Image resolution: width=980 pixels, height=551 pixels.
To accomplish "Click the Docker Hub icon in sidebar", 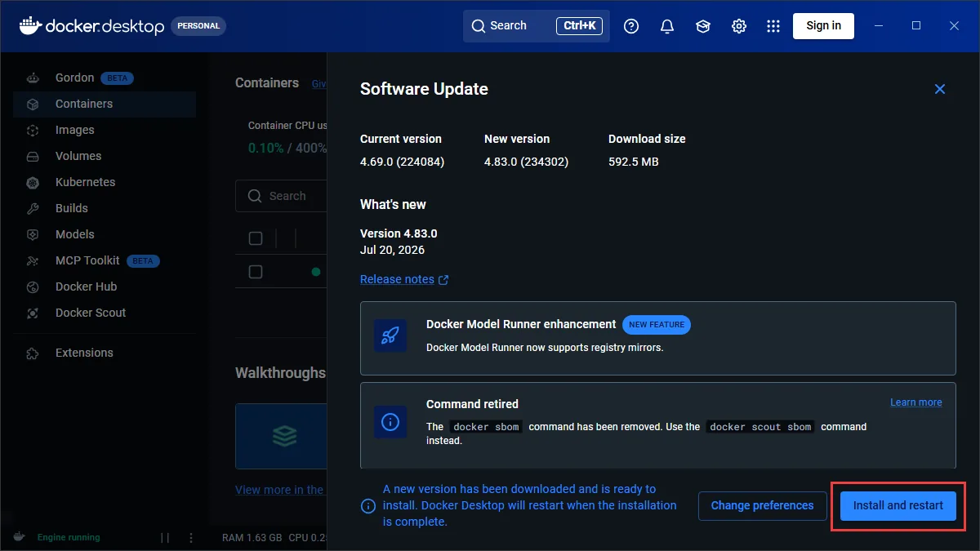I will click(x=33, y=287).
